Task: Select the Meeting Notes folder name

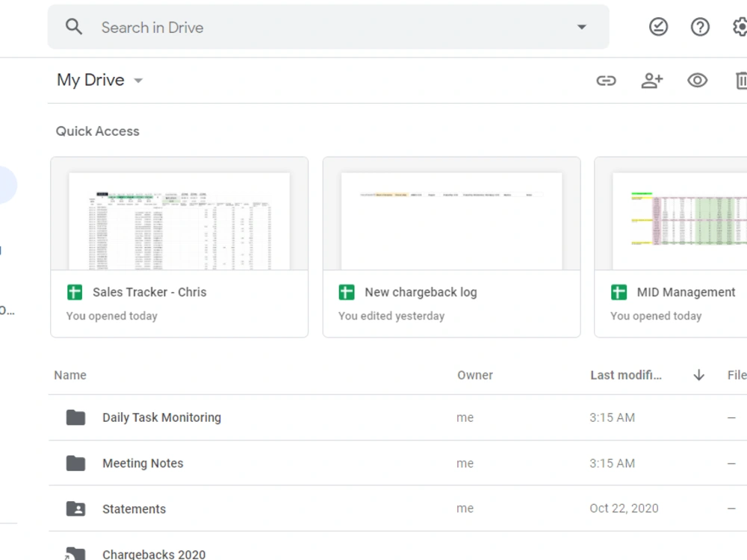Action: coord(143,464)
